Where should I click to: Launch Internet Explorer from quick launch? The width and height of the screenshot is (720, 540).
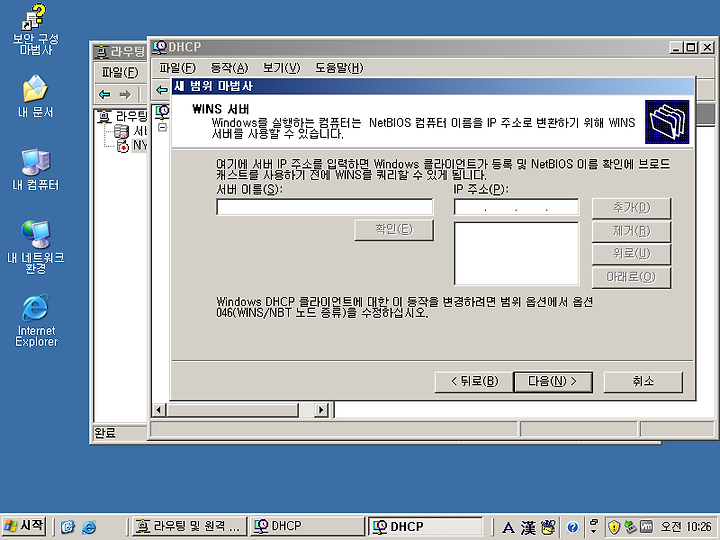click(89, 527)
